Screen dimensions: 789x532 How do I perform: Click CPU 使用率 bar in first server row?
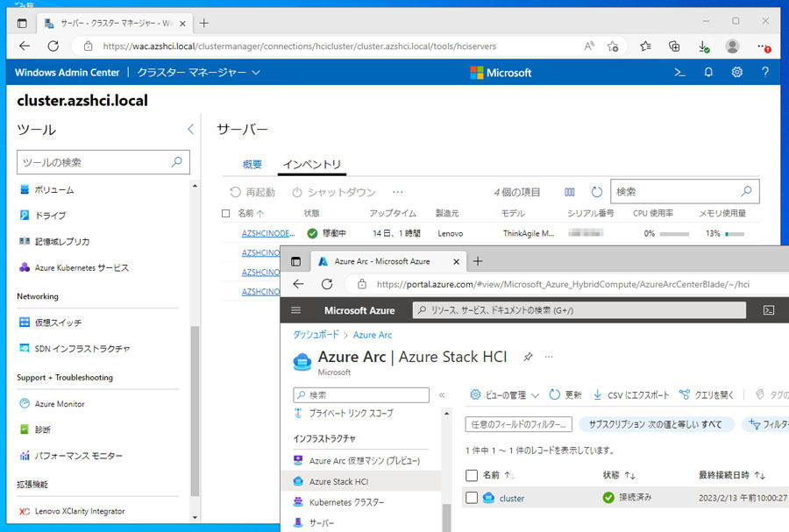pos(674,234)
